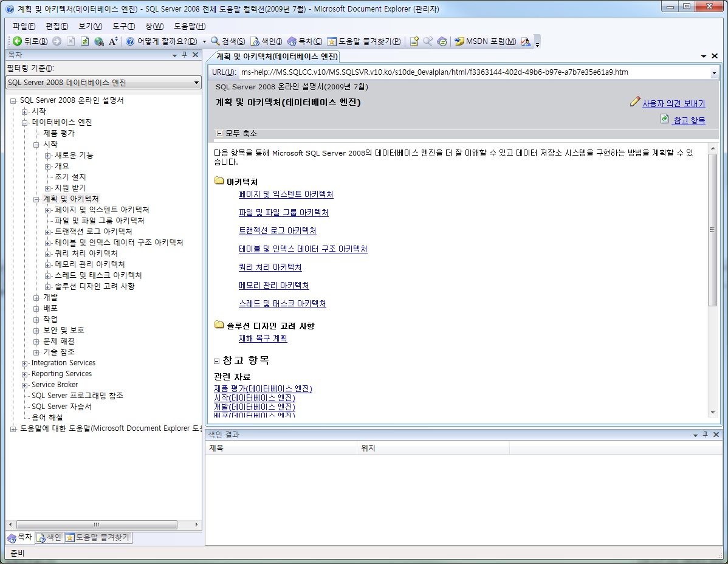
Task: Expand the 개발 tree node
Action: coord(36,298)
